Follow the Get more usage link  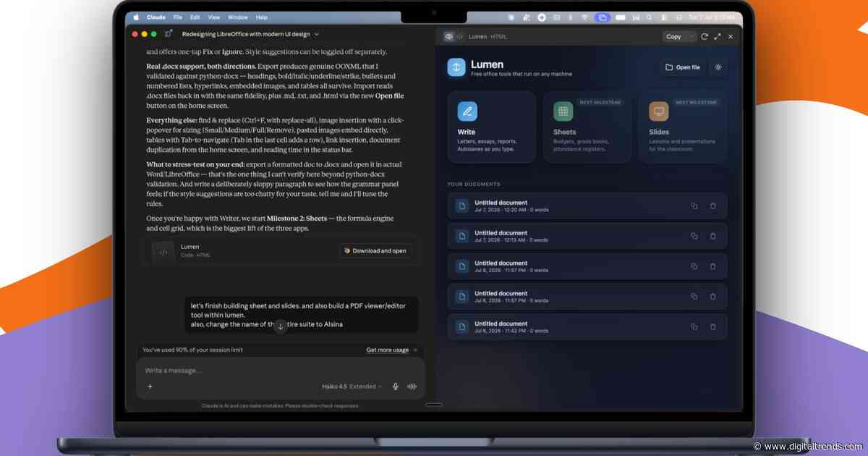click(387, 350)
